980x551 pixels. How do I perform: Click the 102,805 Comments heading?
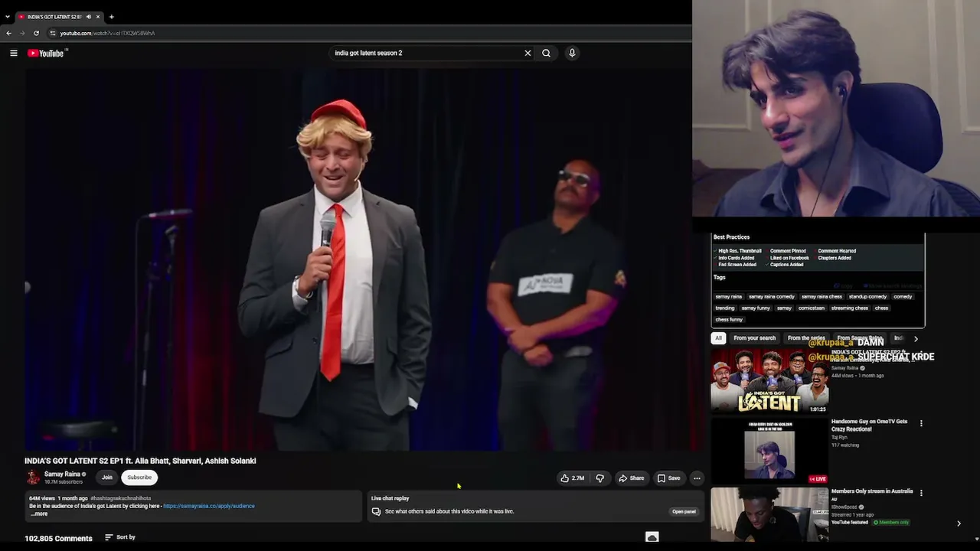tap(58, 538)
